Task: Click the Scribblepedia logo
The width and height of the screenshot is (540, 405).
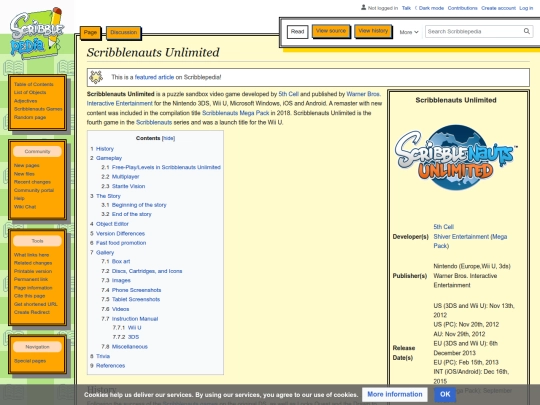Action: coord(37,33)
